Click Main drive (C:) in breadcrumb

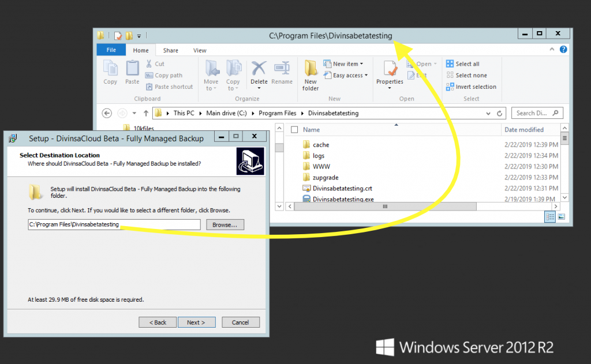coord(226,113)
